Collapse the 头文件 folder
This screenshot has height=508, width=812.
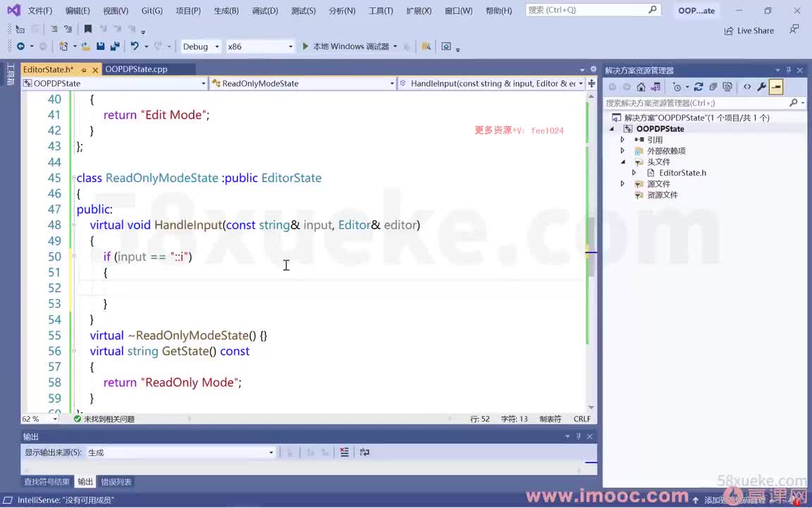point(623,162)
